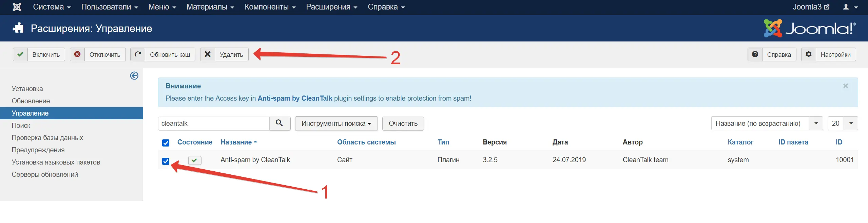The width and height of the screenshot is (868, 223).
Task: Open the Меню dropdown in top bar
Action: (162, 7)
